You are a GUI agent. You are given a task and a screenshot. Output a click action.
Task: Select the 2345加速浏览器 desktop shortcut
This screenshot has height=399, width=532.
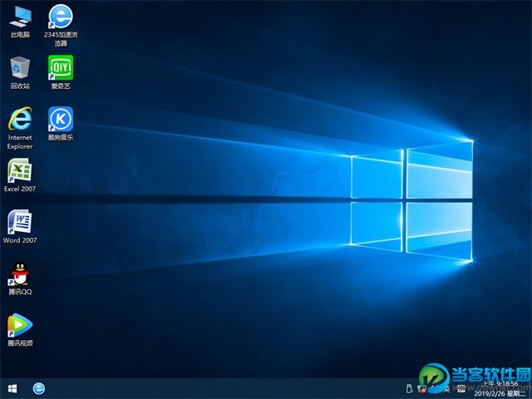pos(61,25)
